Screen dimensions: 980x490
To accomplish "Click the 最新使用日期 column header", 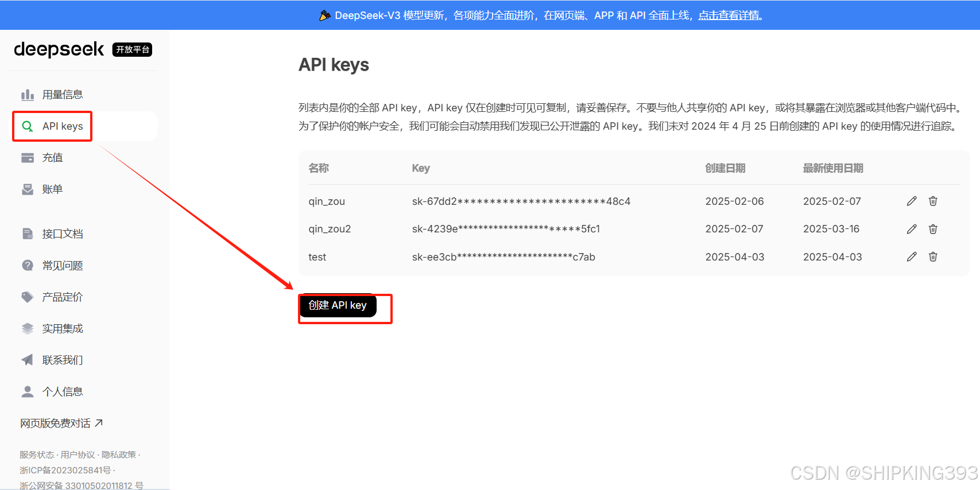I will (833, 168).
